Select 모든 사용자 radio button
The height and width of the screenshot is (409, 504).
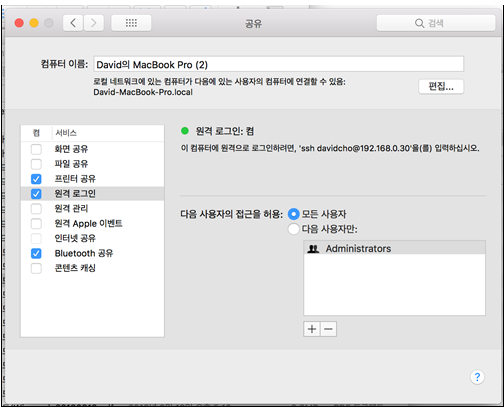click(293, 214)
